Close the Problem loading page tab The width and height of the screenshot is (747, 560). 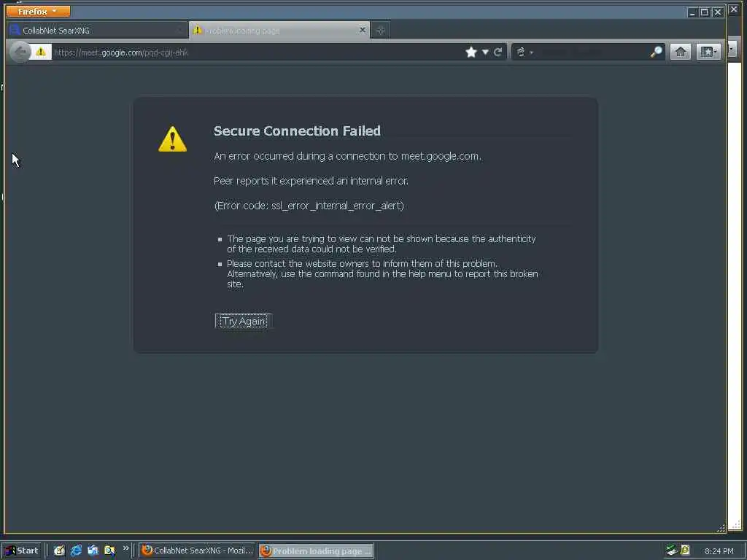(x=362, y=30)
